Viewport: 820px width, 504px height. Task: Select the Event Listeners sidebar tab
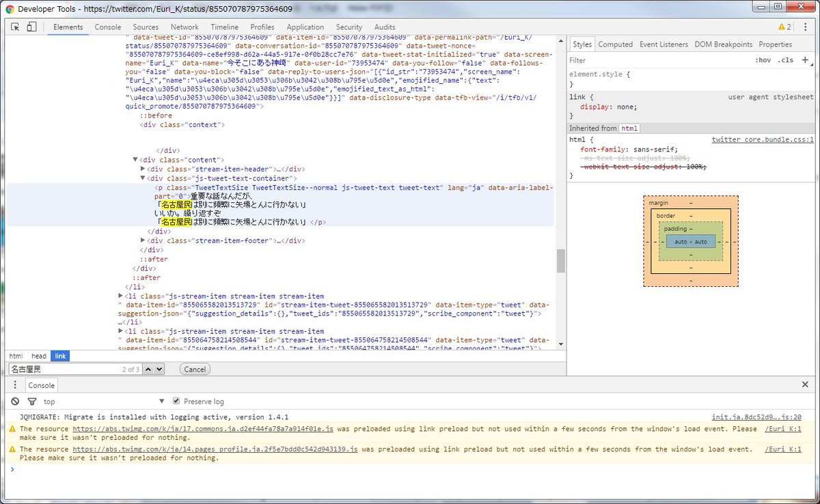point(664,44)
